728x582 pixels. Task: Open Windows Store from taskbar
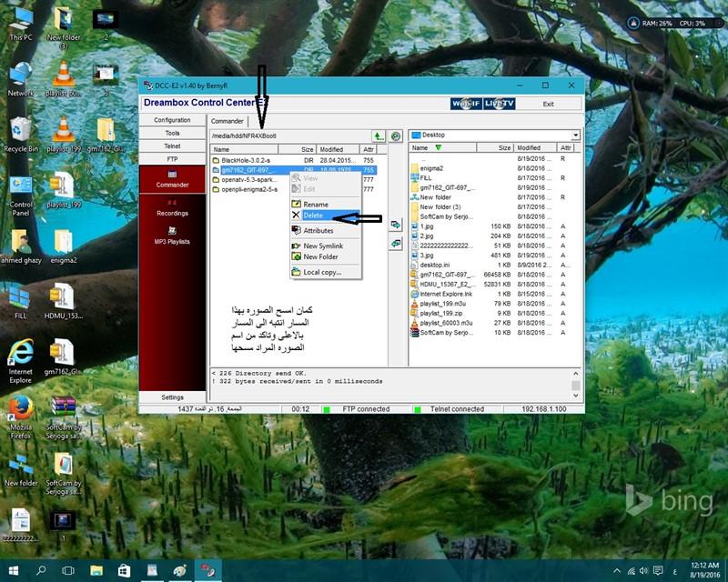tap(124, 571)
